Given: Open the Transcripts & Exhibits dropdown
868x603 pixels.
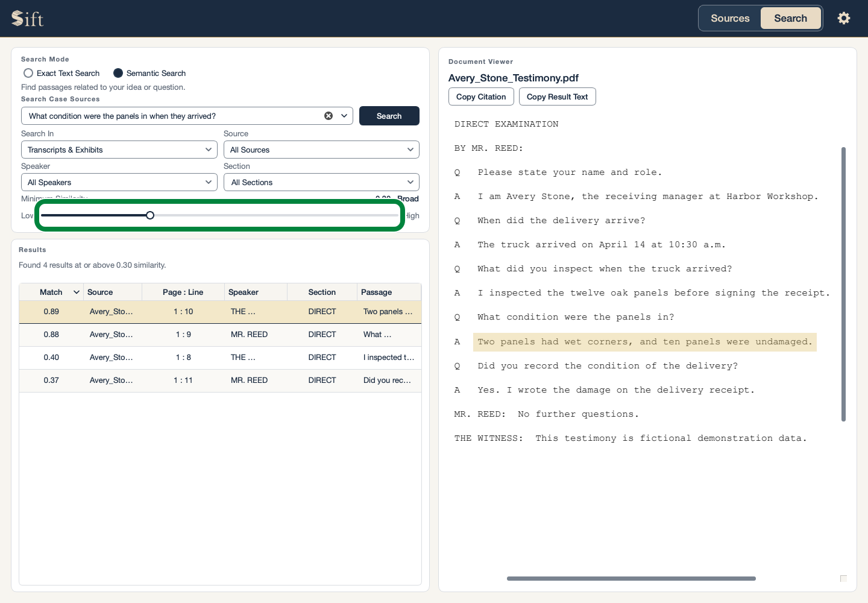Looking at the screenshot, I should (x=119, y=150).
